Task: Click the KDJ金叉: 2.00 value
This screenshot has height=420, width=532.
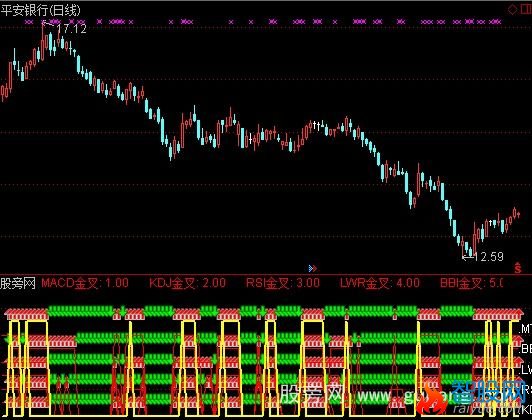Action: click(x=187, y=283)
